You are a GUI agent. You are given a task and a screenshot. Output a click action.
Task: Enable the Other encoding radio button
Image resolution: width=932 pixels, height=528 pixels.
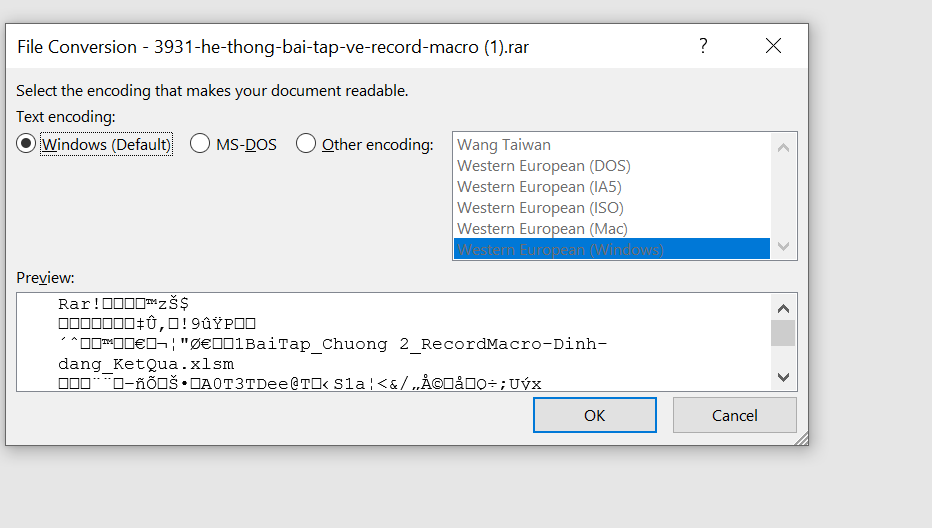(x=306, y=144)
